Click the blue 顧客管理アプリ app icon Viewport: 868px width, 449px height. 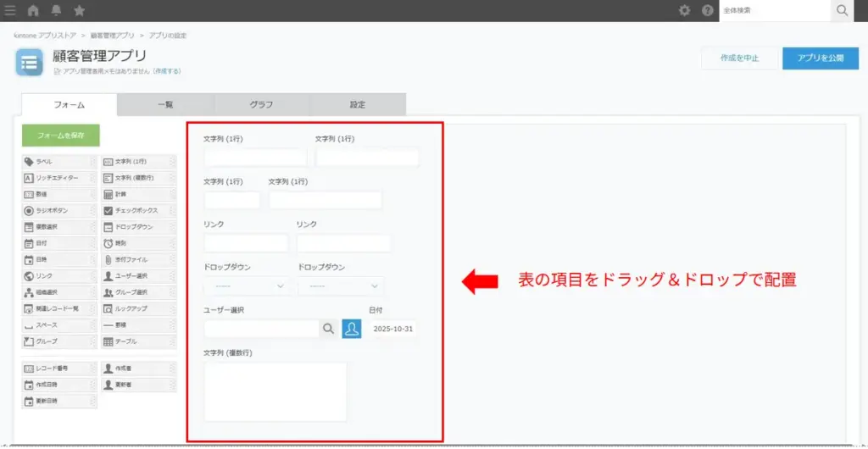(x=29, y=62)
